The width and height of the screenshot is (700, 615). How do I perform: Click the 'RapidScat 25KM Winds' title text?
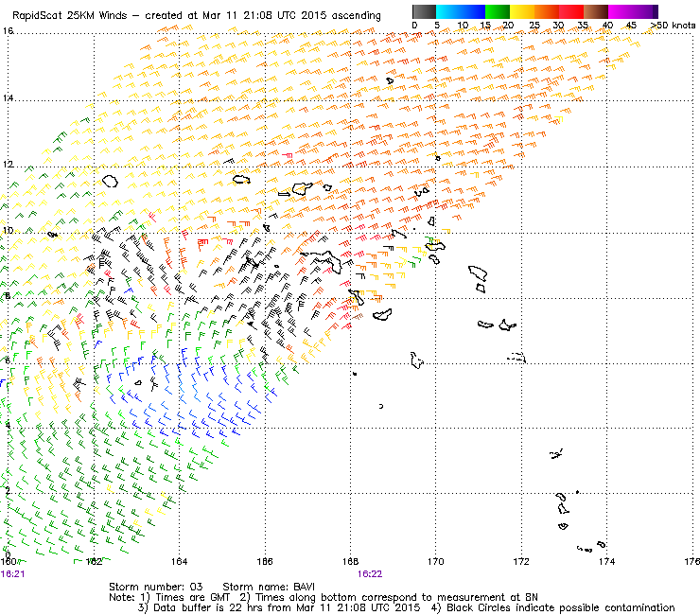pos(70,16)
